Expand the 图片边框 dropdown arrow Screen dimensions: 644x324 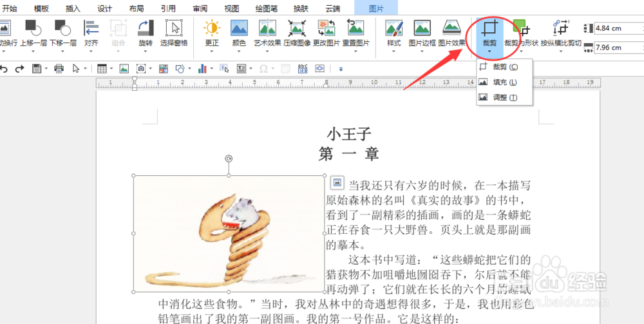point(422,52)
